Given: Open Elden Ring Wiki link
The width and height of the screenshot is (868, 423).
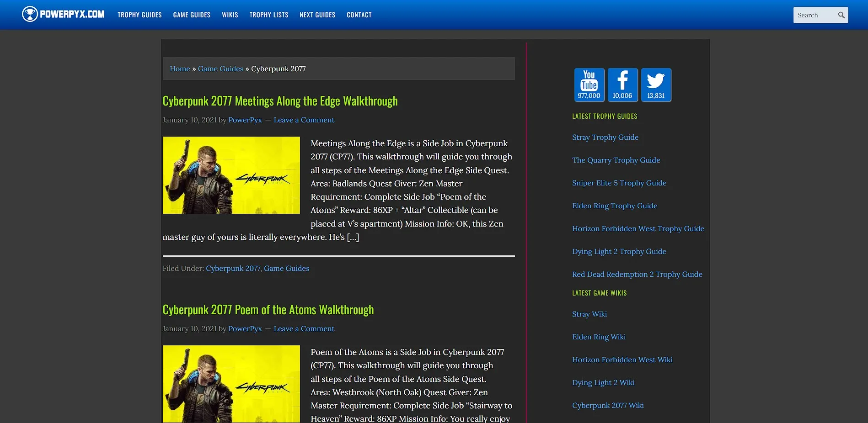Looking at the screenshot, I should [599, 337].
